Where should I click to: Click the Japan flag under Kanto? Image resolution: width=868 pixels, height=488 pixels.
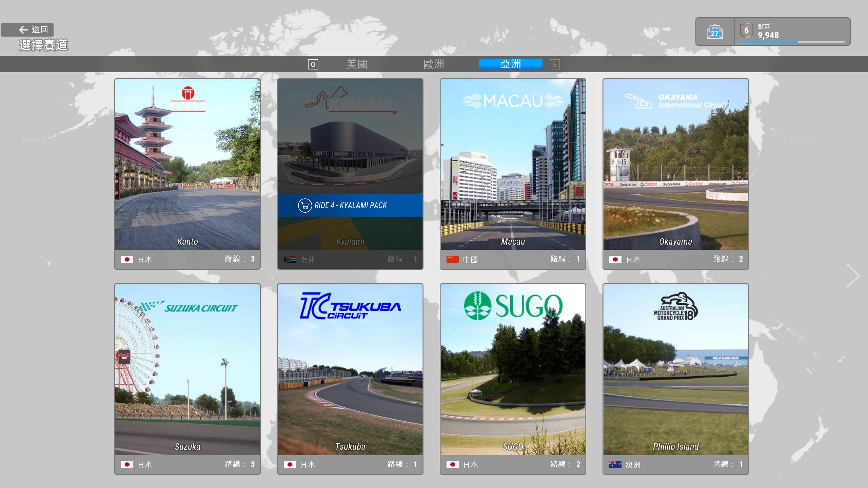point(127,260)
